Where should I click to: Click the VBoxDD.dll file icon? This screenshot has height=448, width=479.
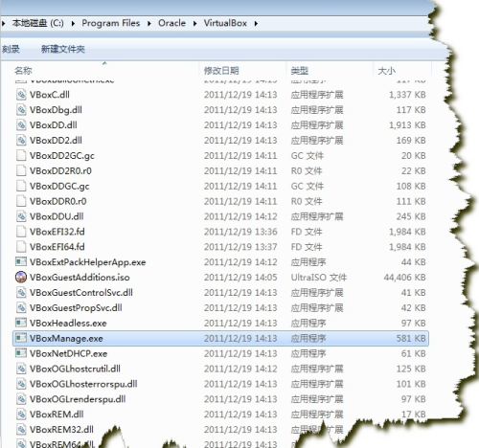point(21,124)
